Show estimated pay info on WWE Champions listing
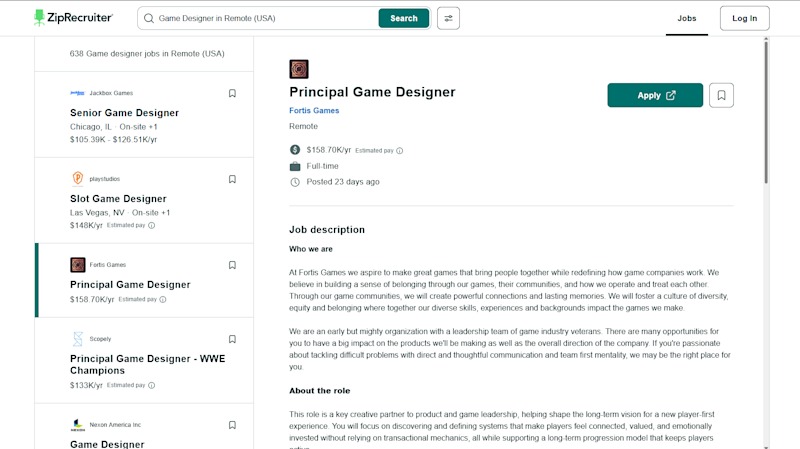Viewport: 800px width, 449px height. click(x=152, y=385)
